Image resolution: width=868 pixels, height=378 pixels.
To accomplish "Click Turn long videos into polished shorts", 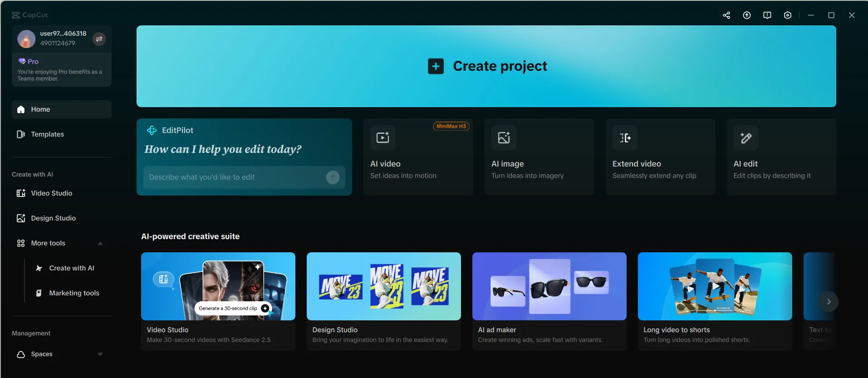I will (696, 340).
